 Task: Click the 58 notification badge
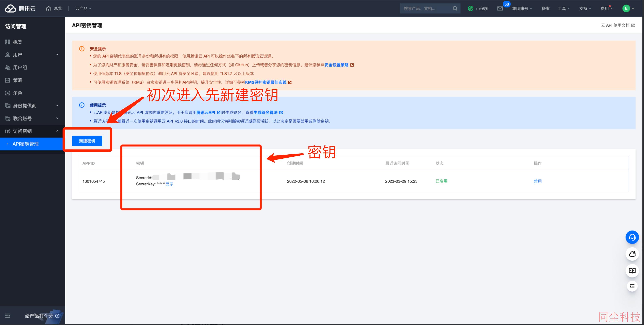coord(507,4)
